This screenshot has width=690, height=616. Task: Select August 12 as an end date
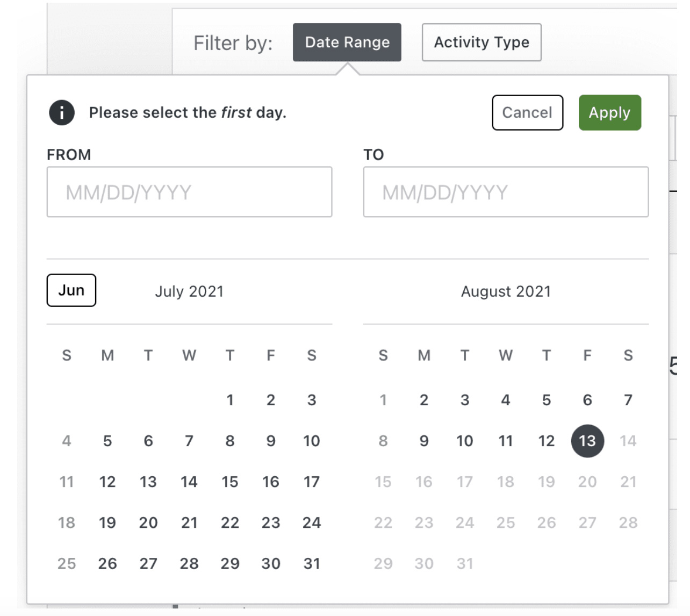tap(546, 440)
